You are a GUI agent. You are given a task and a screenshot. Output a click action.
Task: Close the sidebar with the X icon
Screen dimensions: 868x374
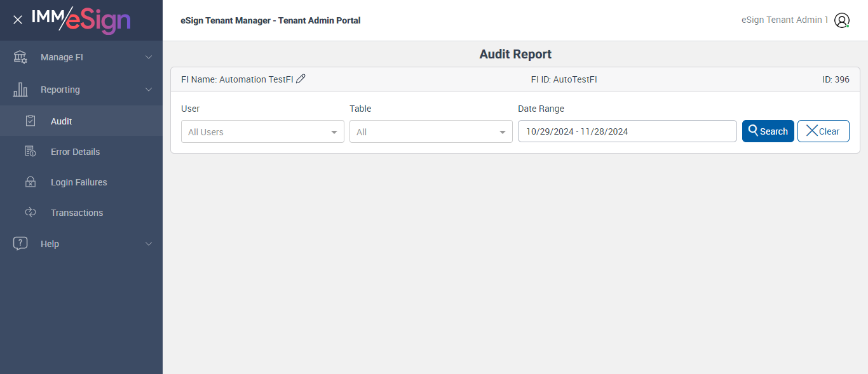18,20
